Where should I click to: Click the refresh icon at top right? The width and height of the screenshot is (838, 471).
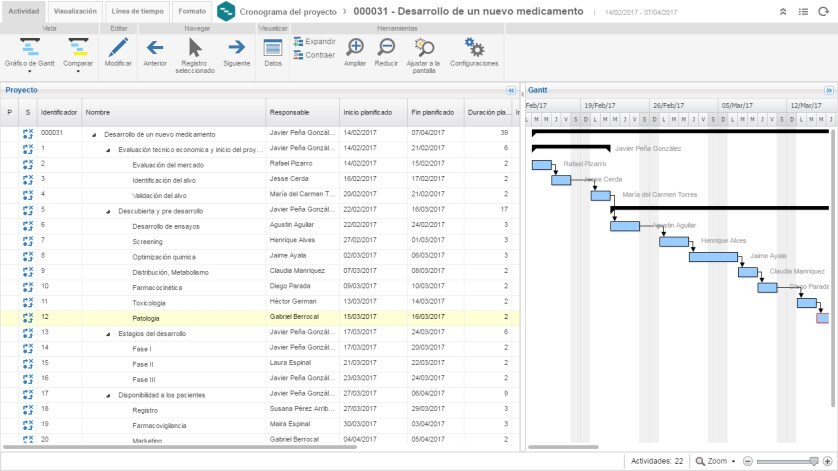(x=826, y=11)
